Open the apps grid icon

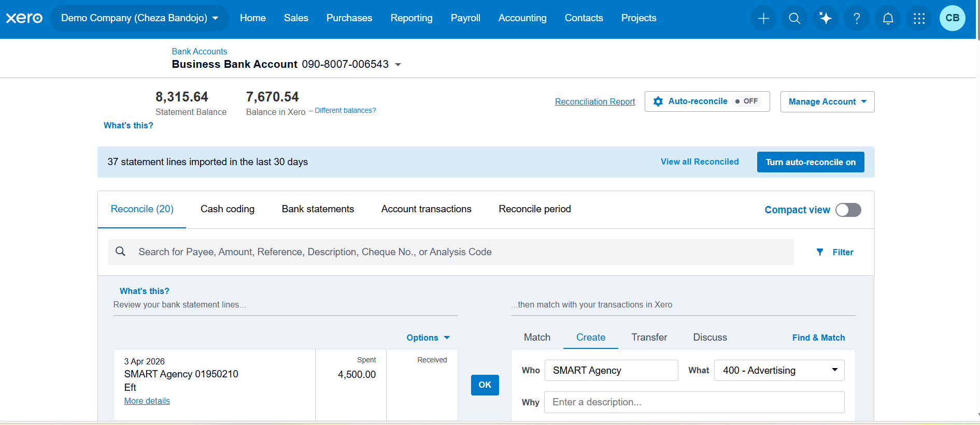point(919,19)
